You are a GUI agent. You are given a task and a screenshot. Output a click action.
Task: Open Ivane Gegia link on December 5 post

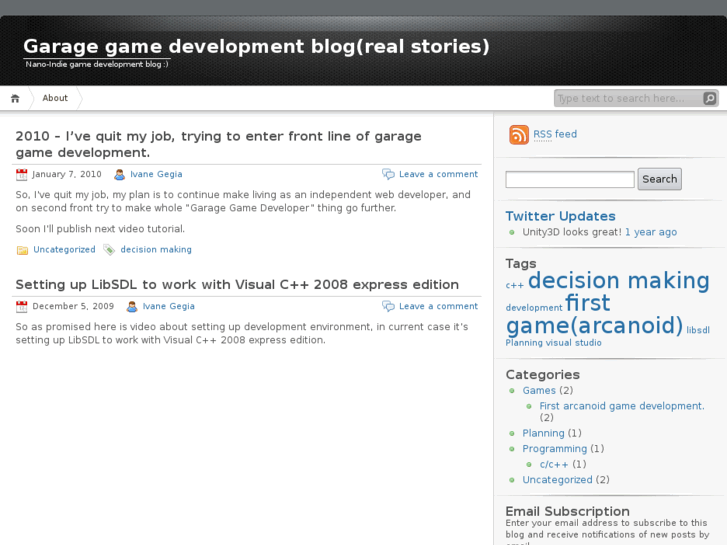169,307
